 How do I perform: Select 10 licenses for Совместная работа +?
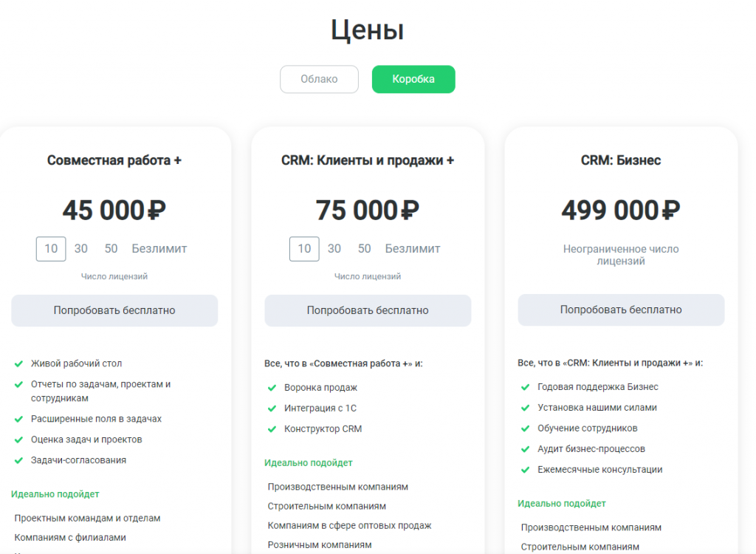coord(51,248)
